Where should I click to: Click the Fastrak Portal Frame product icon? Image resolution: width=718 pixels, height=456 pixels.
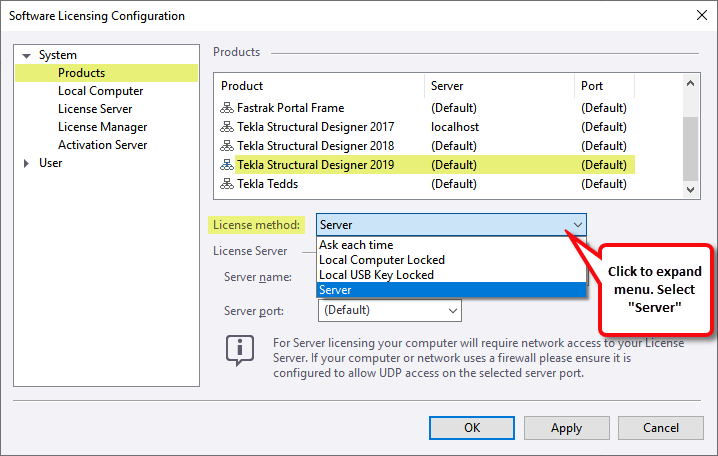click(227, 108)
